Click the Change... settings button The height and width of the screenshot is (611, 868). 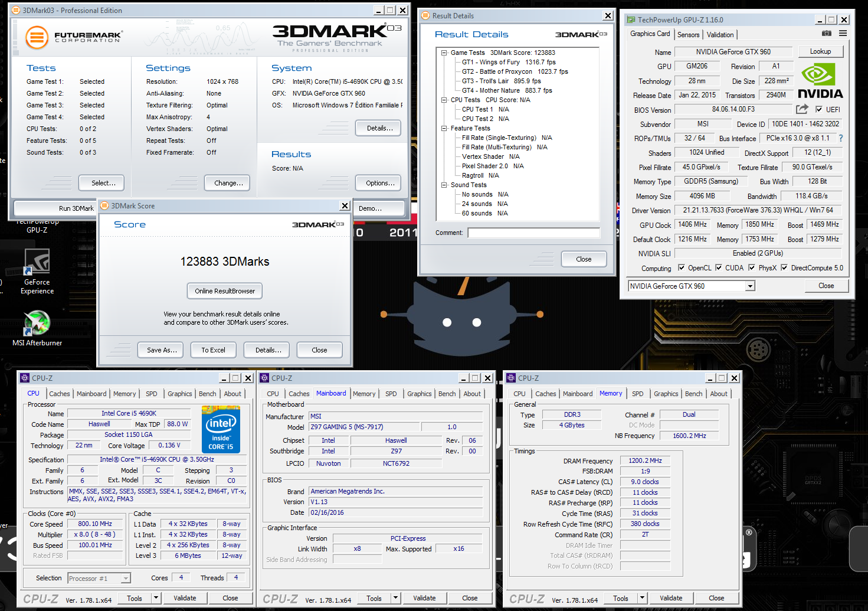(228, 183)
